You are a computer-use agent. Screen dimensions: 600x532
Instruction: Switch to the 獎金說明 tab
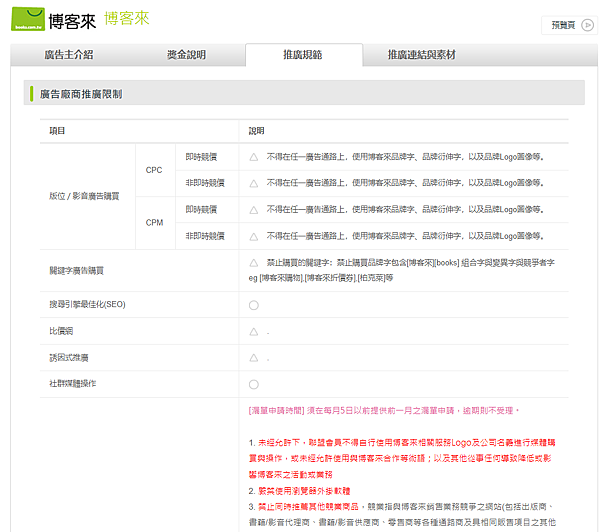tap(186, 55)
